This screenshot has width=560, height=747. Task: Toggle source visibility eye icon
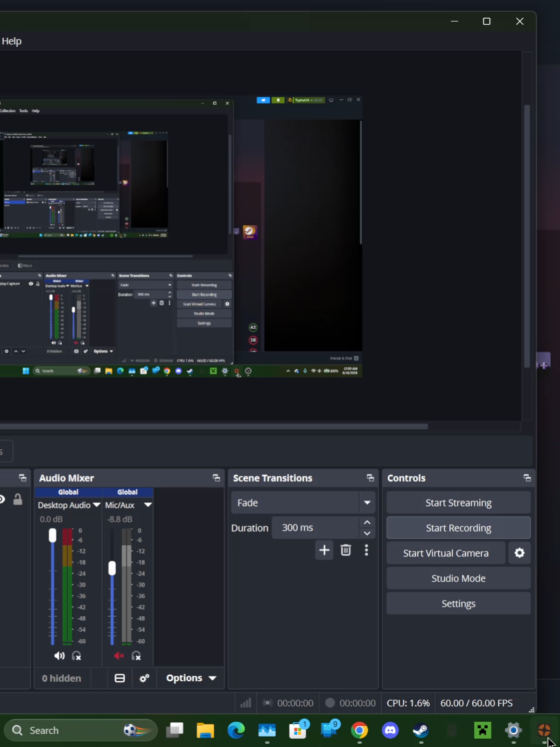2,499
